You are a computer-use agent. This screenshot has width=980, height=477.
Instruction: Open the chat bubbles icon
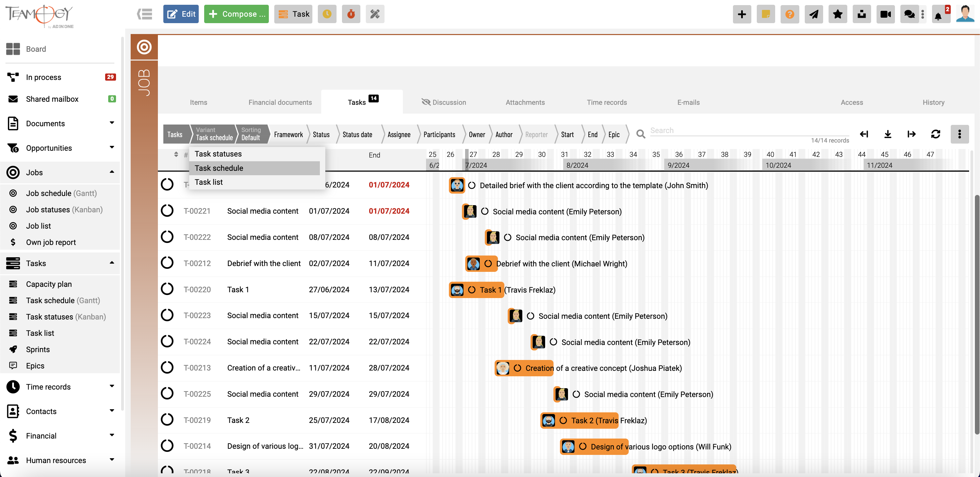click(909, 14)
